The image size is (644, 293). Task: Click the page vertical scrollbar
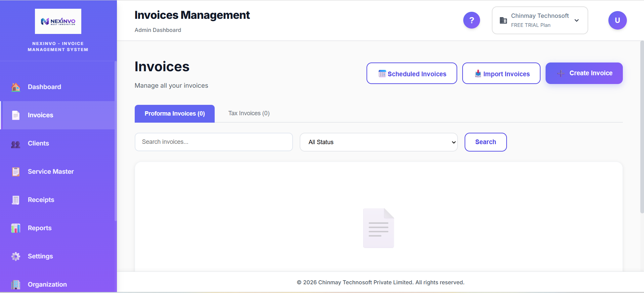click(642, 128)
